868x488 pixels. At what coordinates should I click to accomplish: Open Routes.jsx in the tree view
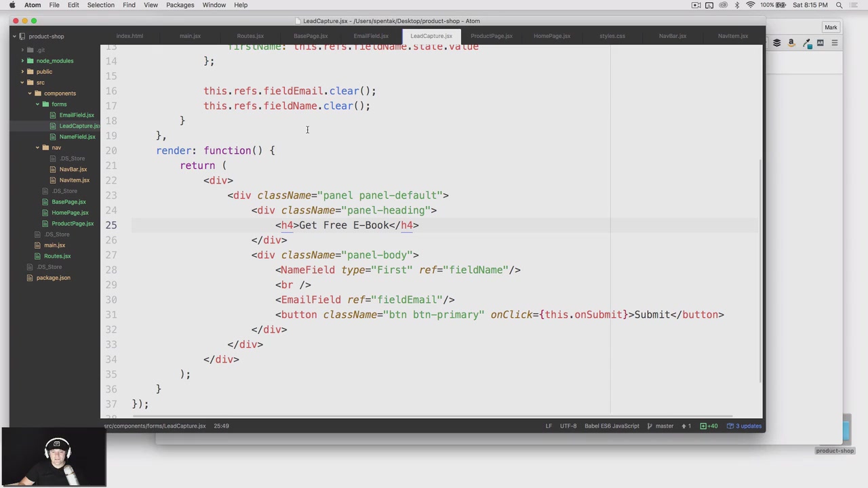click(x=58, y=256)
